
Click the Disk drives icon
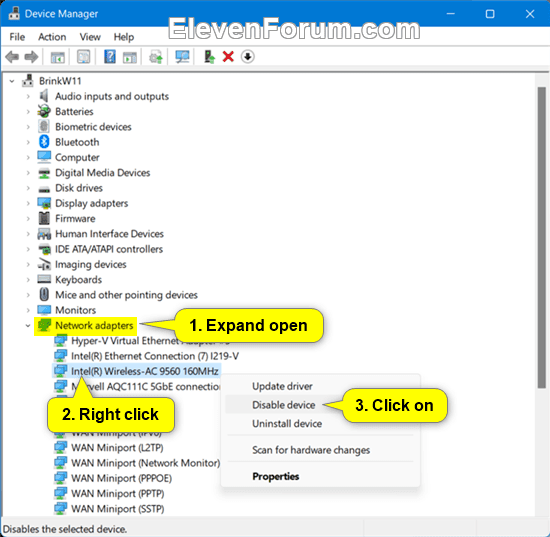point(44,189)
